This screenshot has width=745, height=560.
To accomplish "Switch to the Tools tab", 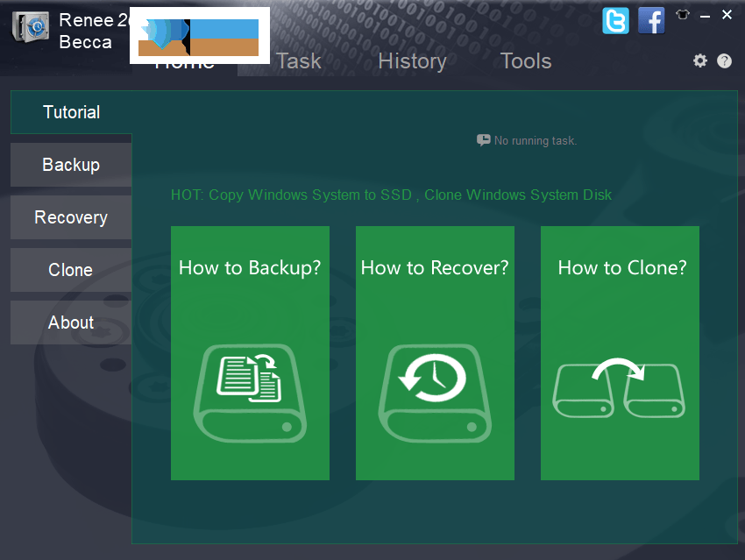I will [x=526, y=61].
